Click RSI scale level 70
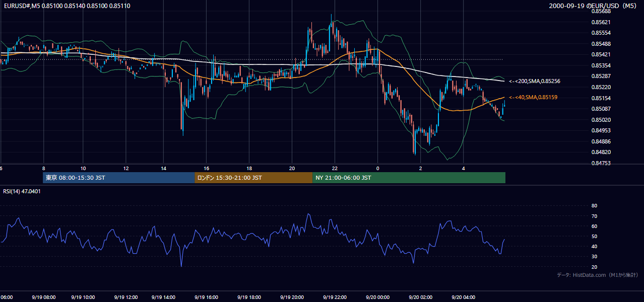The image size is (644, 302). click(x=594, y=216)
